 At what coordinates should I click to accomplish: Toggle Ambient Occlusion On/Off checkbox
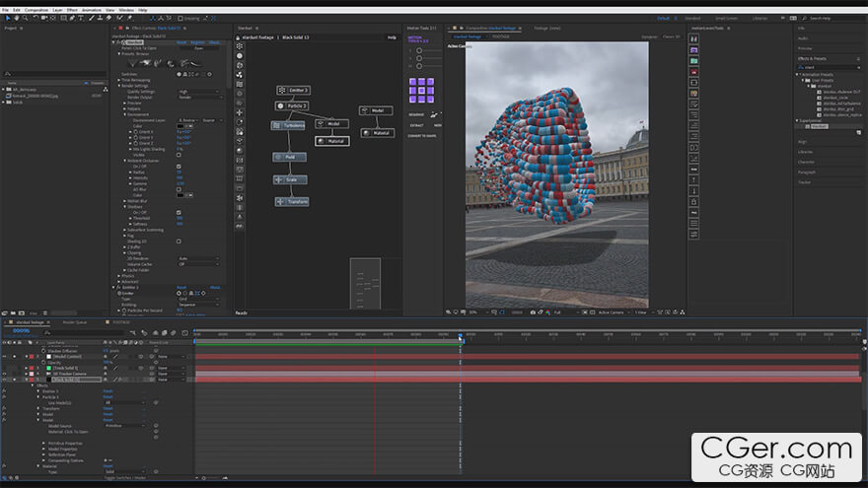[x=179, y=167]
